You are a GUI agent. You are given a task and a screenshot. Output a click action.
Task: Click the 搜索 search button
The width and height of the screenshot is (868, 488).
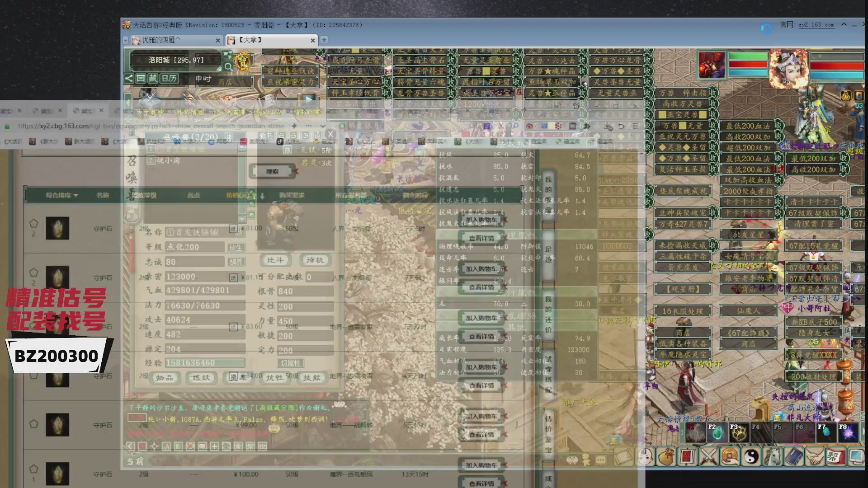pos(272,171)
